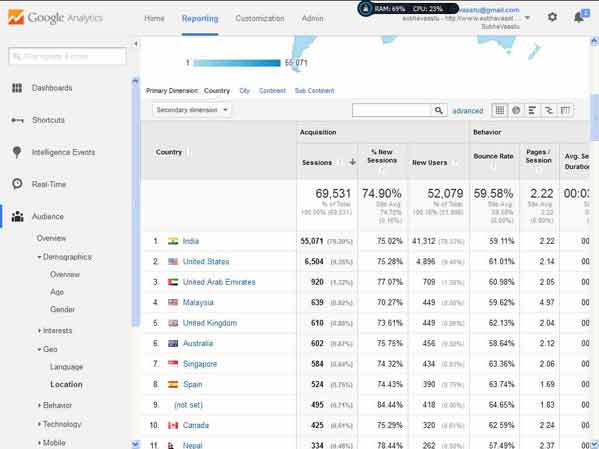Switch to Percentage pie chart view
This screenshot has width=599, height=449.
tap(516, 110)
